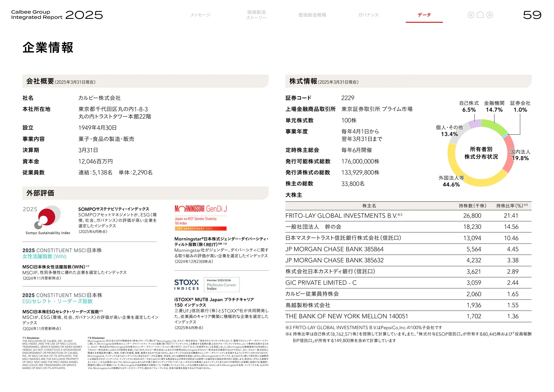Image resolution: width=554 pixels, height=392 pixels.
Task: Click capital value 12,046百万円
Action: pyautogui.click(x=96, y=162)
